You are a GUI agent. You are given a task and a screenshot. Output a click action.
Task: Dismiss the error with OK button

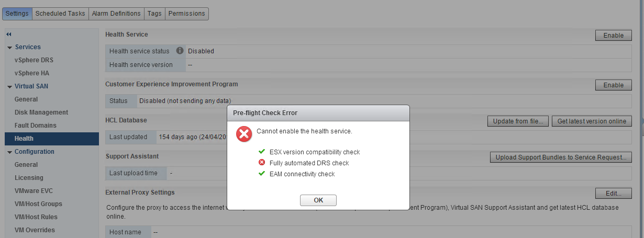point(318,200)
